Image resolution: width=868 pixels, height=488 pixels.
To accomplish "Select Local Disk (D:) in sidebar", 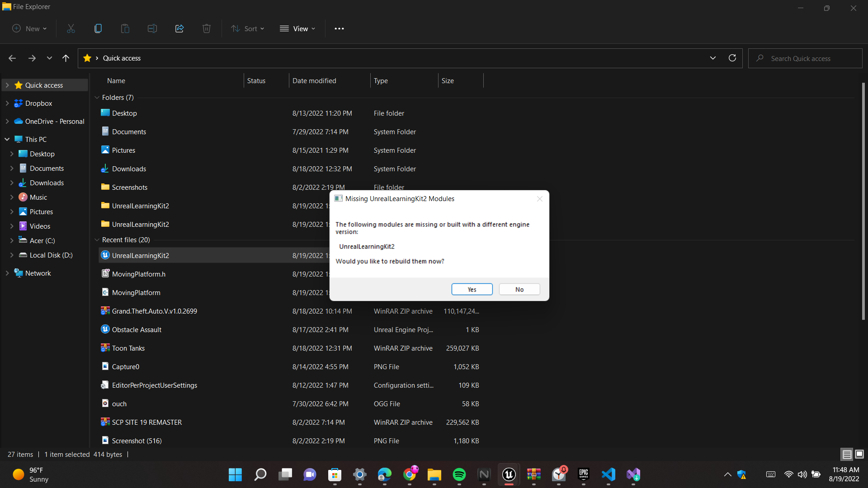I will click(51, 255).
